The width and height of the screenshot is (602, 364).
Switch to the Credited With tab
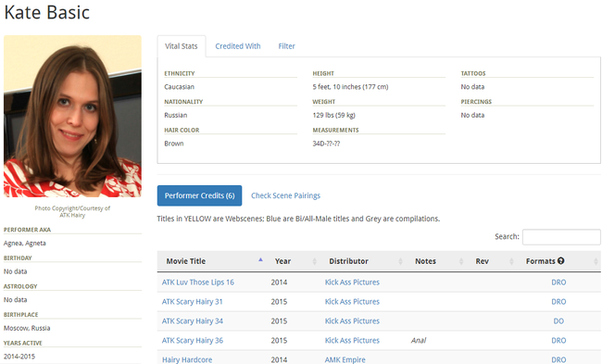[x=238, y=46]
